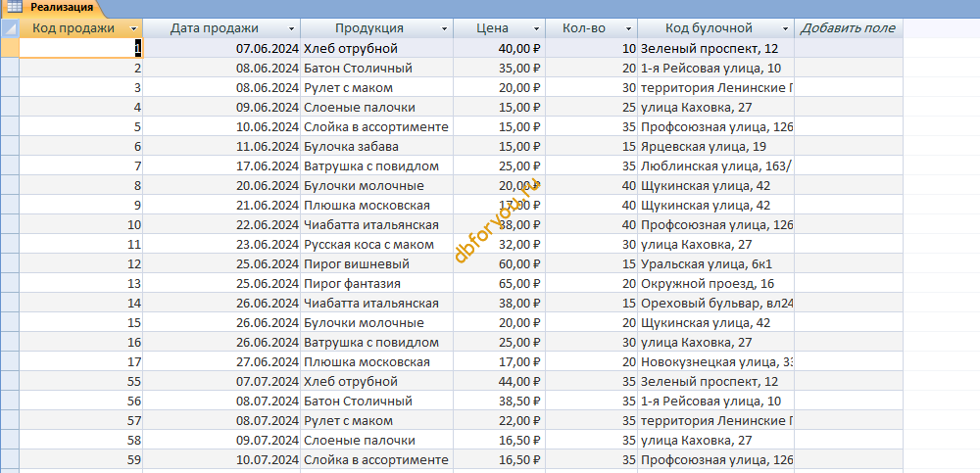Click the Уральская улица, 6к1 address cell
This screenshot has height=473, width=980.
tap(716, 264)
